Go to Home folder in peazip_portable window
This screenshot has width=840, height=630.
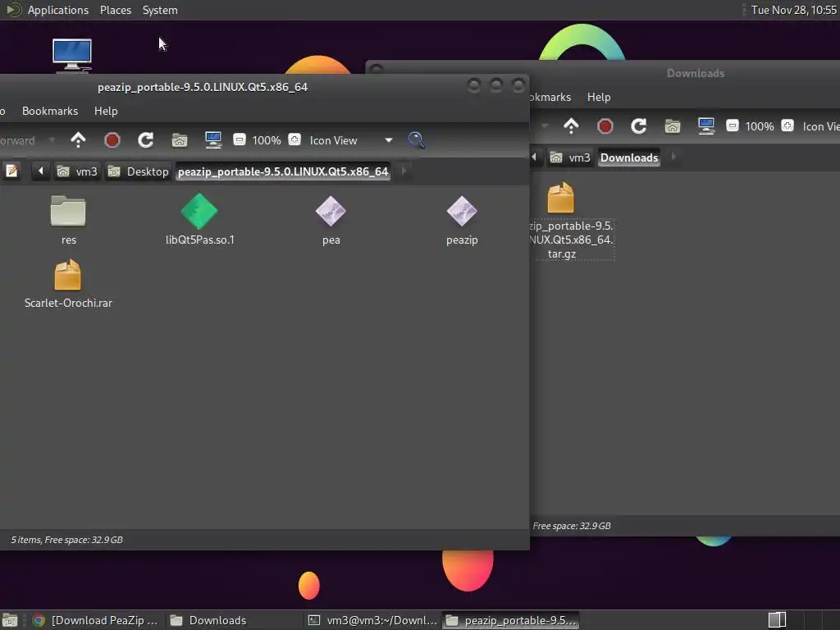click(x=180, y=140)
